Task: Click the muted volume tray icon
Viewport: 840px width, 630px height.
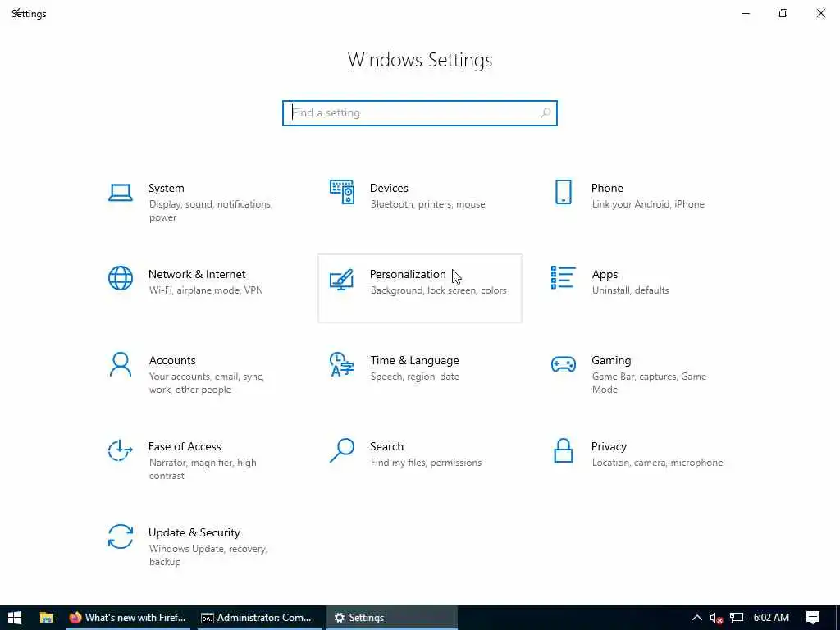Action: click(716, 618)
